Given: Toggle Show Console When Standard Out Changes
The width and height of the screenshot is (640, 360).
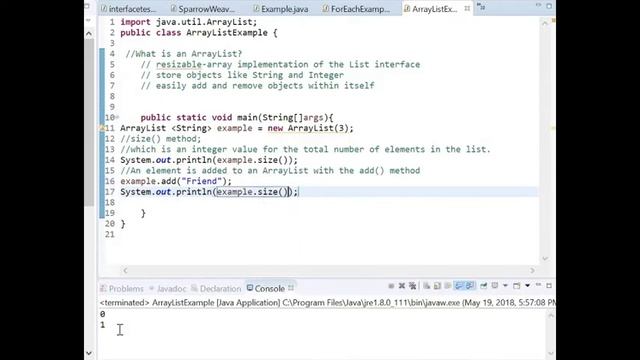Looking at the screenshot, I should (459, 286).
